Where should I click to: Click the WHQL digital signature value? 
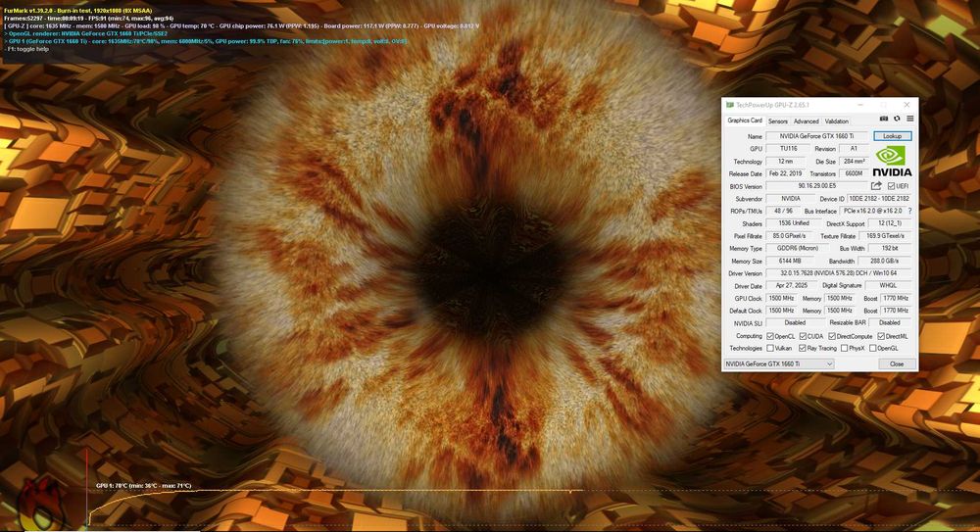pos(888,286)
